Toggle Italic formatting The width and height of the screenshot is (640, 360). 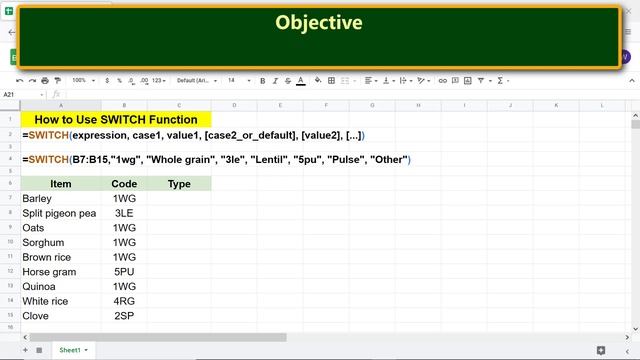click(275, 81)
